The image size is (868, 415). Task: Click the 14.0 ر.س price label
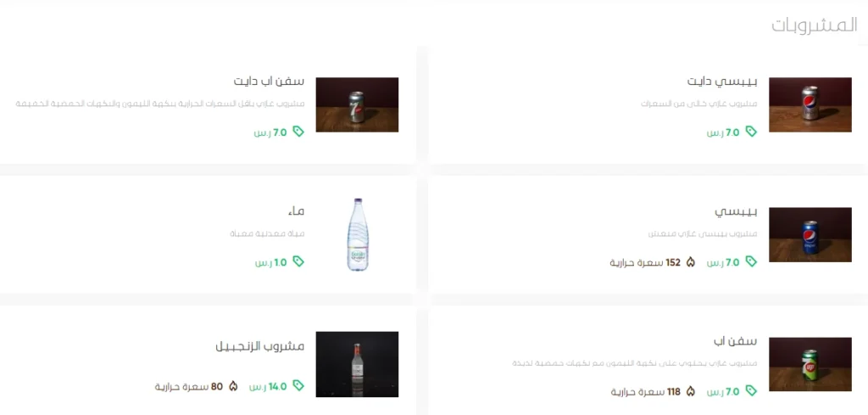coord(269,386)
